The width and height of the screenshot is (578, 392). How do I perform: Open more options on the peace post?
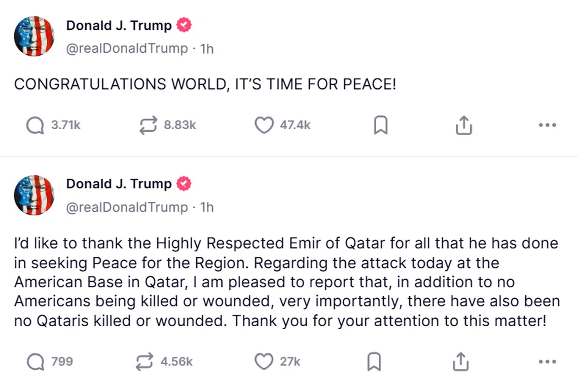pos(548,125)
